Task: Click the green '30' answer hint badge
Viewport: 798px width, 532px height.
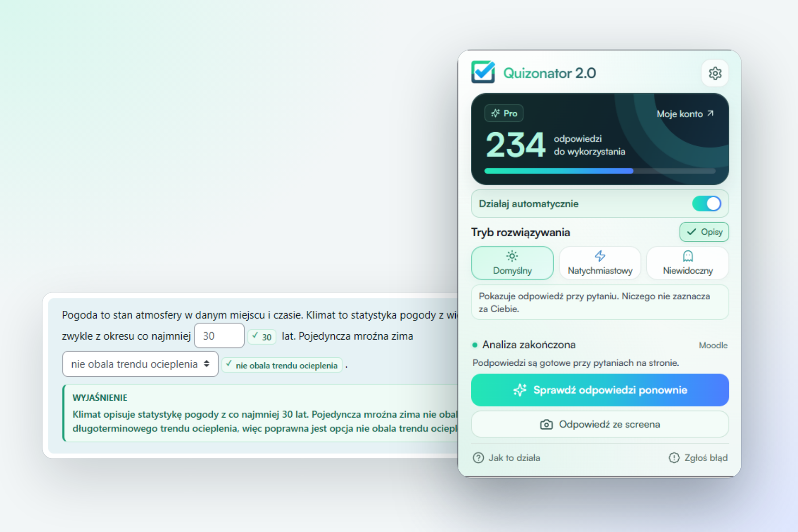Action: pyautogui.click(x=262, y=337)
